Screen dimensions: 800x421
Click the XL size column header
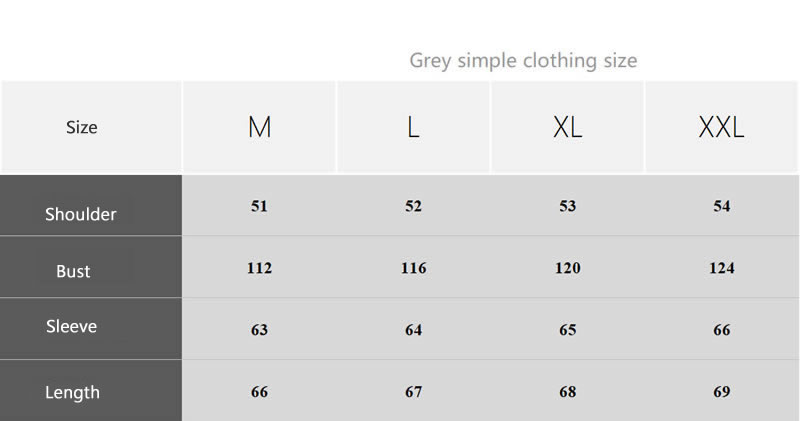coord(567,127)
